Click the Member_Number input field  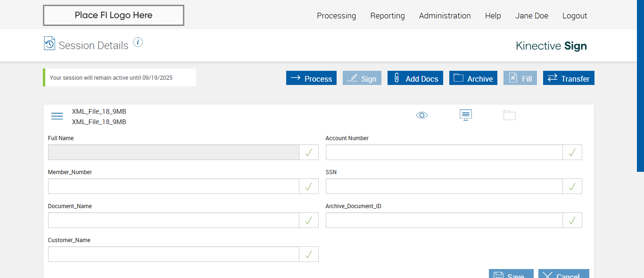(173, 186)
